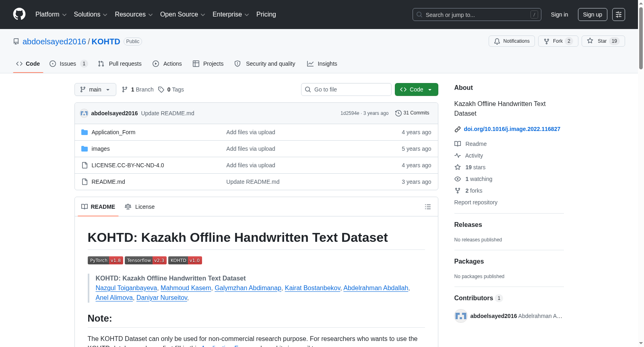This screenshot has height=347, width=644.
Task: Open Mahmoud Kasem author link
Action: [x=186, y=288]
